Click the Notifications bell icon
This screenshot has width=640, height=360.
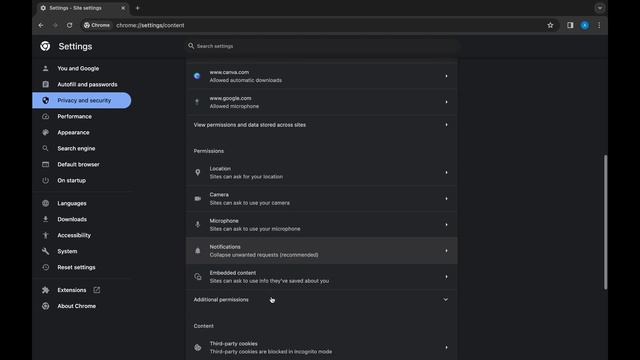coord(198,251)
